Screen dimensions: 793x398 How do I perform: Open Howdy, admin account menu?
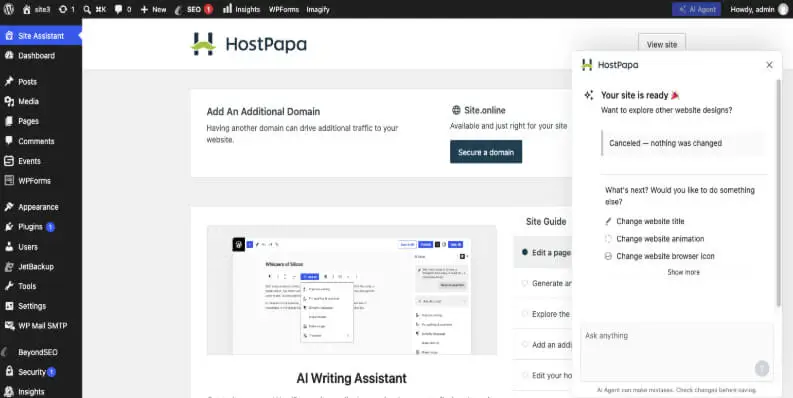pyautogui.click(x=759, y=9)
